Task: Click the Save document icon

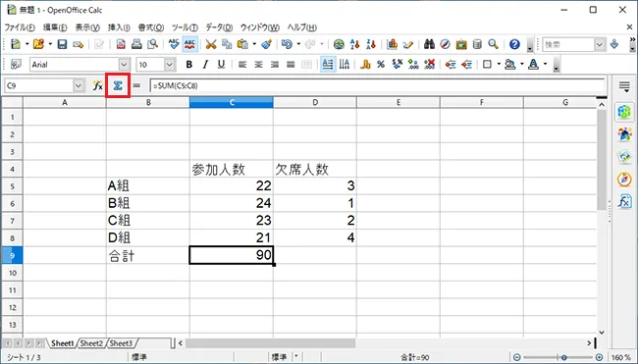Action: click(62, 44)
